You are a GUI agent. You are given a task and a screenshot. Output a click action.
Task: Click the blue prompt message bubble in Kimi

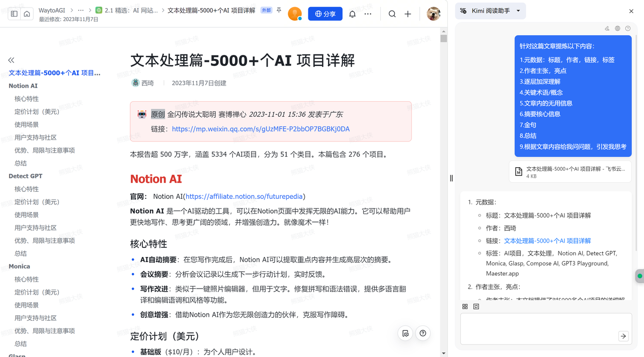pyautogui.click(x=573, y=96)
